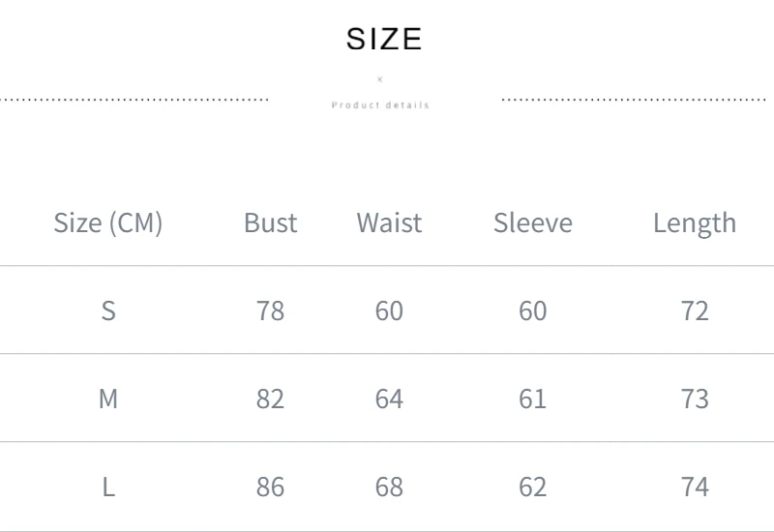Click the M size row label

click(x=108, y=399)
